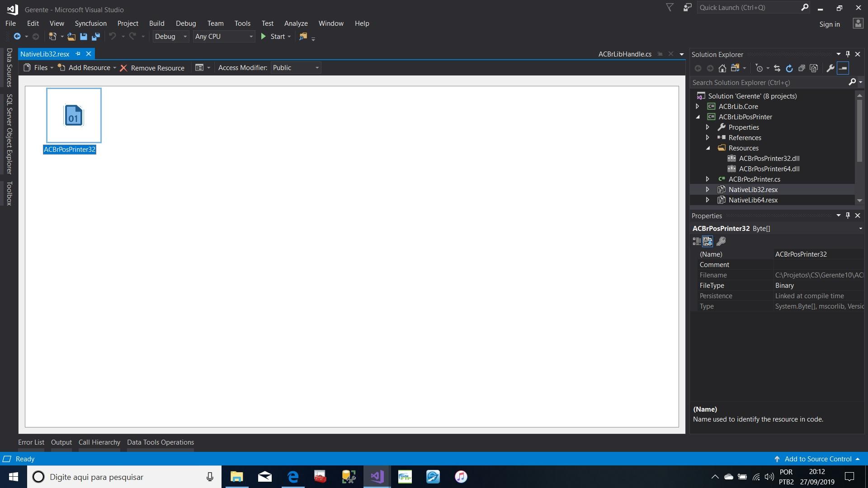868x488 pixels.
Task: Click the New Project toolbar icon
Action: (x=52, y=37)
